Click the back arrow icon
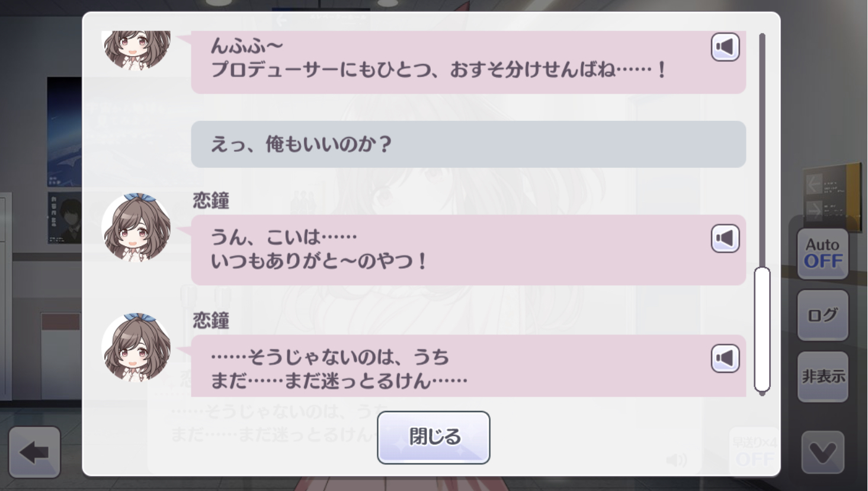This screenshot has width=868, height=491. (34, 452)
